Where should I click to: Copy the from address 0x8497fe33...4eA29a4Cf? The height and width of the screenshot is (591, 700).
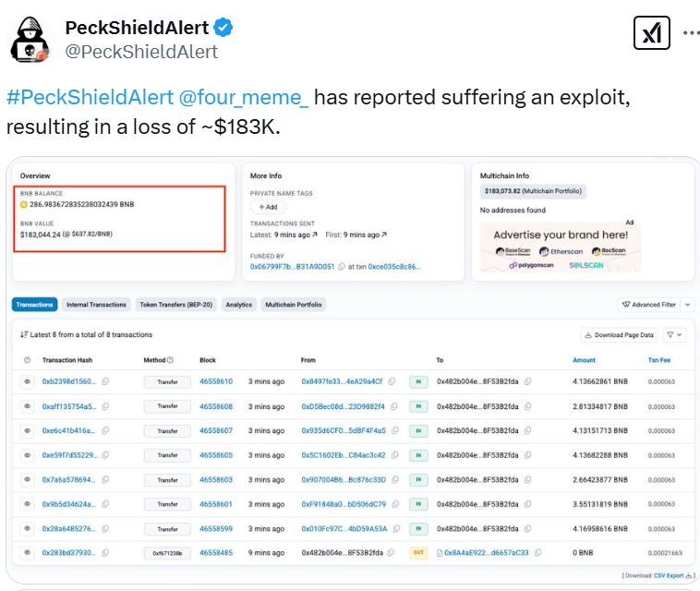pyautogui.click(x=392, y=381)
